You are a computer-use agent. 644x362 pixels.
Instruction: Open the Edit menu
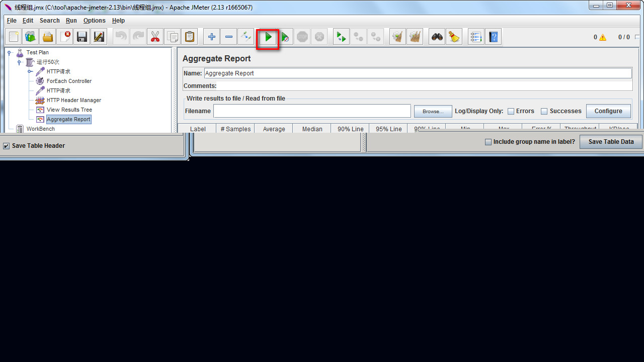(x=28, y=21)
